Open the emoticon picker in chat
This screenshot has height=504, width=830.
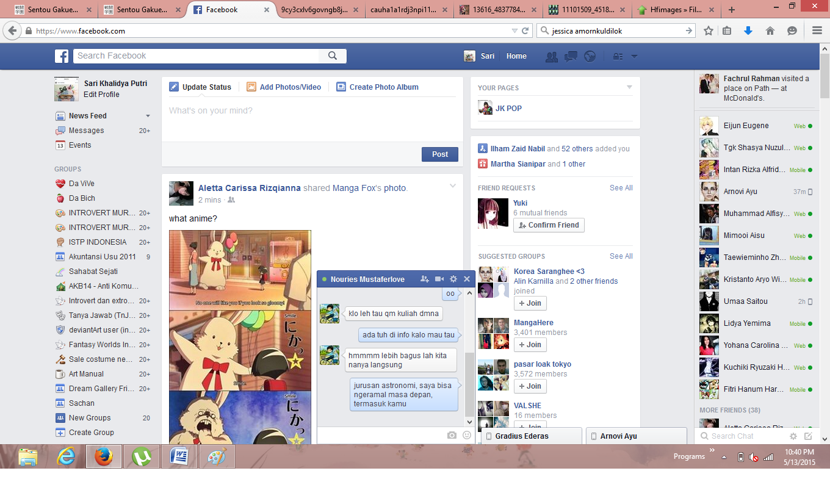coord(467,435)
